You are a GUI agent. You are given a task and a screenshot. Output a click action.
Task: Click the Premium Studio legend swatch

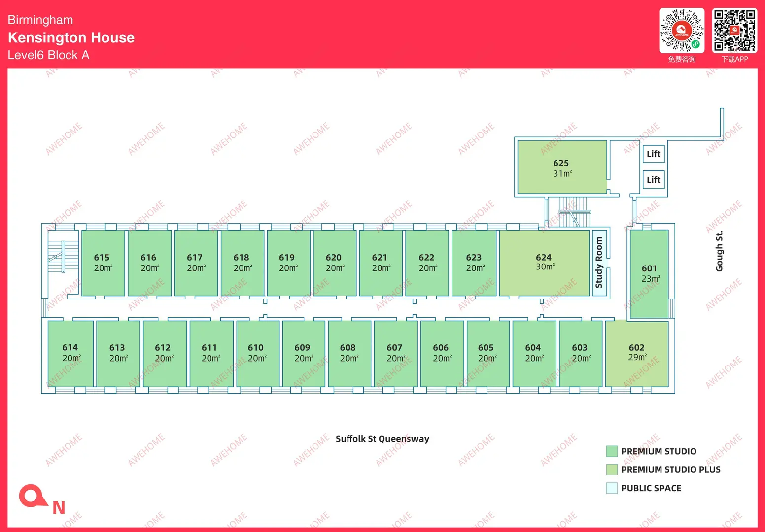point(611,451)
